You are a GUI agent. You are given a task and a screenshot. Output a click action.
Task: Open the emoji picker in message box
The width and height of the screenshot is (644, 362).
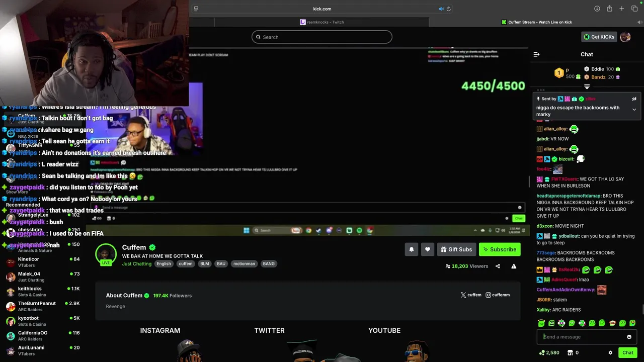[629, 337]
